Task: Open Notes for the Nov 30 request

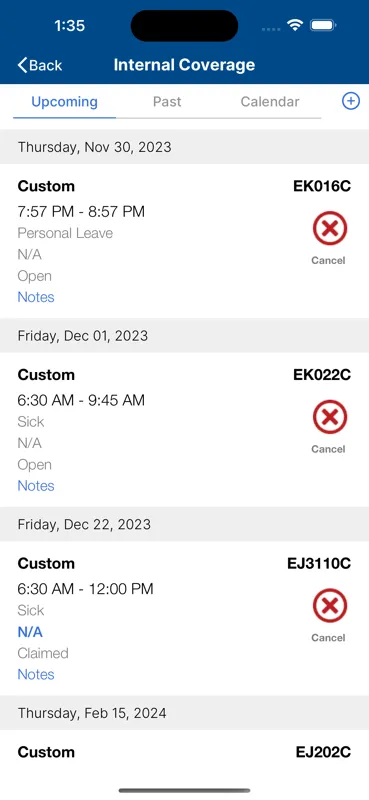Action: coord(36,297)
